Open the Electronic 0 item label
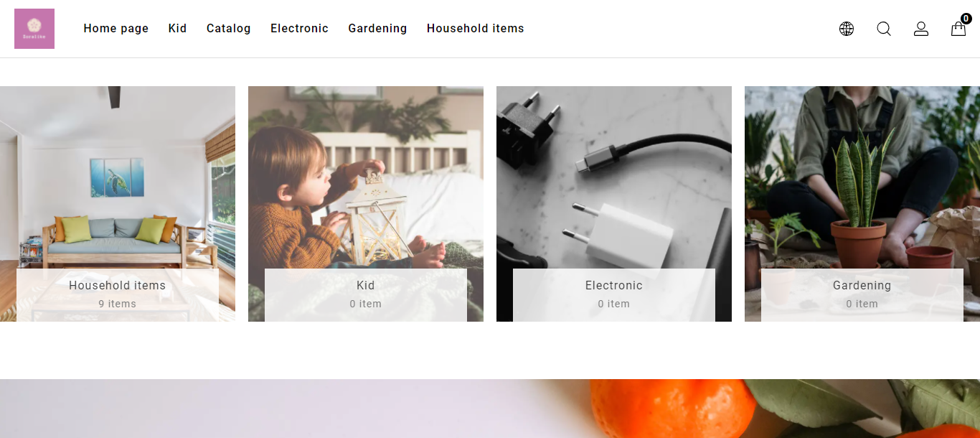980x438 pixels. 614,295
